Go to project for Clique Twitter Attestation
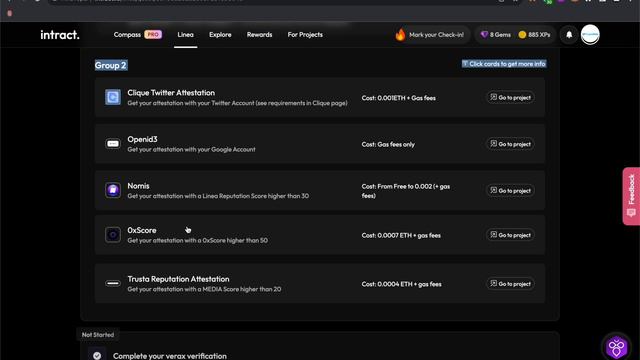 (510, 98)
